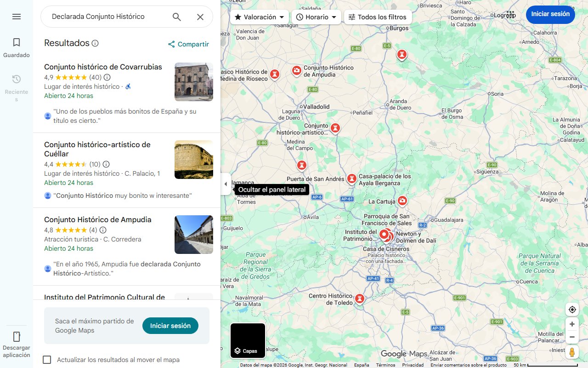Clear the search with the X icon
This screenshot has width=588, height=368.
(200, 17)
